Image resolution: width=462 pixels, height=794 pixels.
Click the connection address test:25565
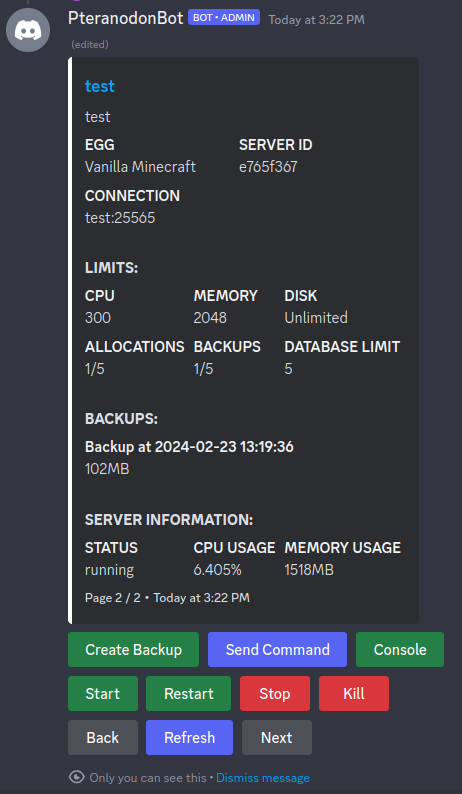[x=120, y=218]
